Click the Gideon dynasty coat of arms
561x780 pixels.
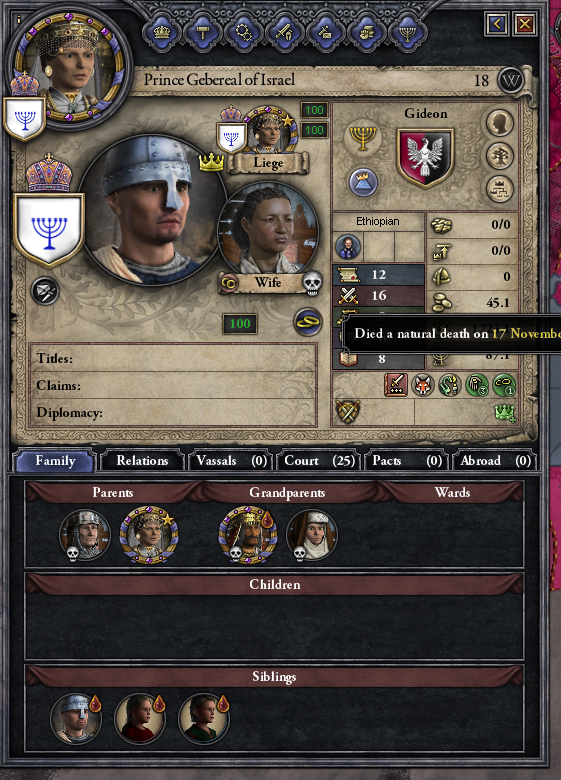click(425, 157)
